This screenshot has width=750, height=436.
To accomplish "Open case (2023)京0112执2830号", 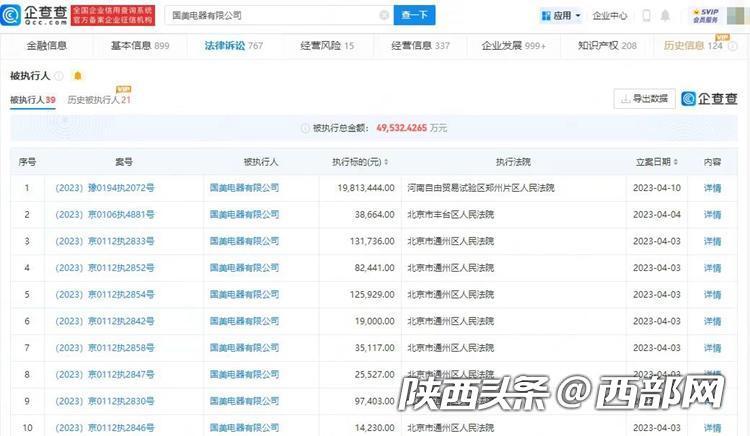I will click(x=105, y=401).
